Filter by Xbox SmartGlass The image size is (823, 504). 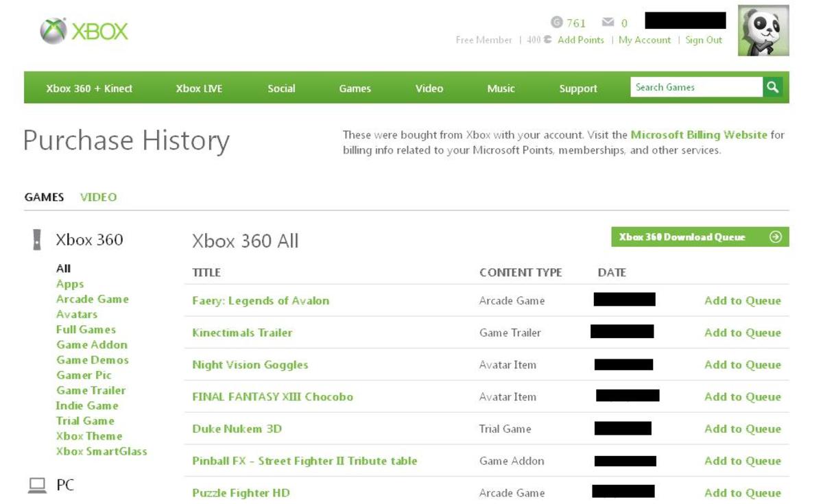pyautogui.click(x=102, y=451)
